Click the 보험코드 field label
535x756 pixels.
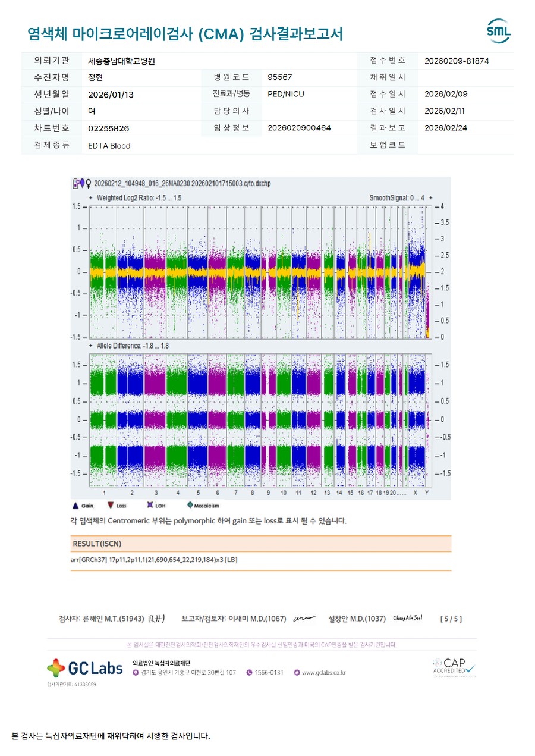click(x=388, y=145)
